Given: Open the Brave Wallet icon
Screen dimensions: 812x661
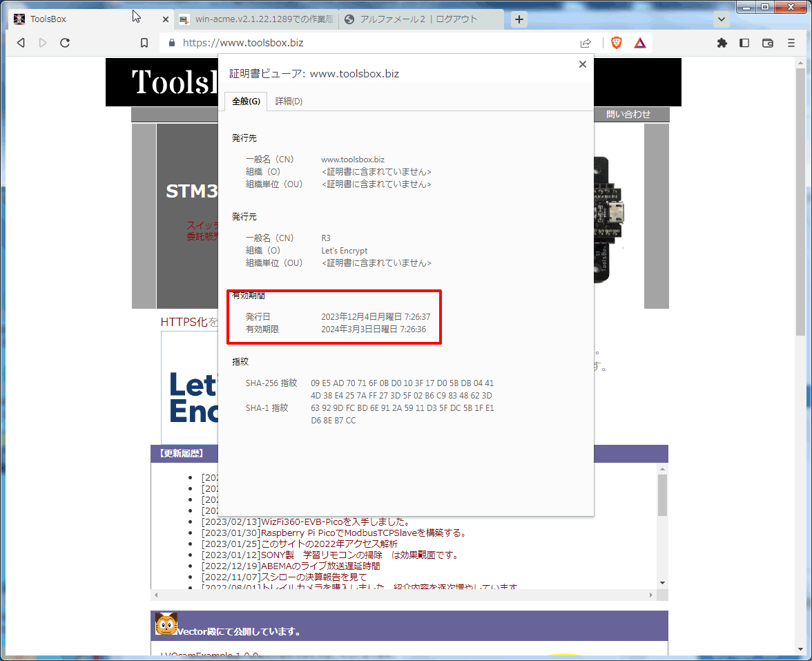Looking at the screenshot, I should (768, 43).
